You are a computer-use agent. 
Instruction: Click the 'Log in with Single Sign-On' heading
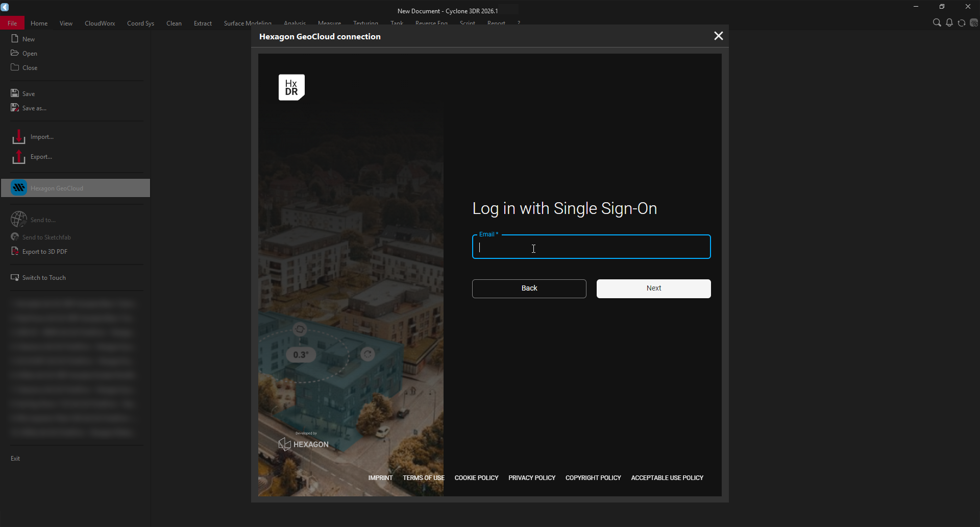[565, 208]
